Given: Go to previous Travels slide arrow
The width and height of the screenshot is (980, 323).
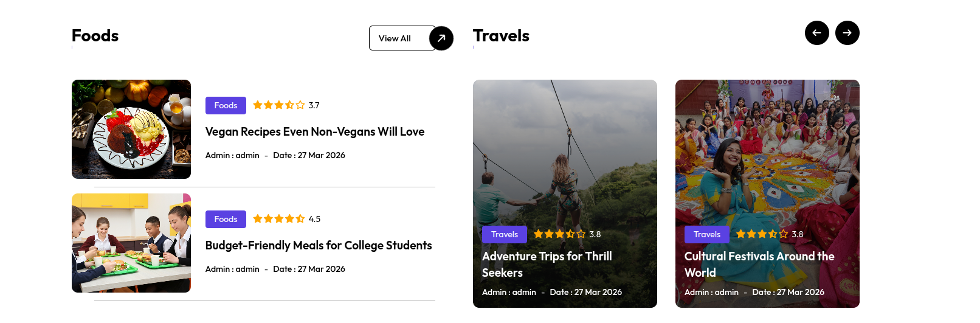Looking at the screenshot, I should pos(816,33).
